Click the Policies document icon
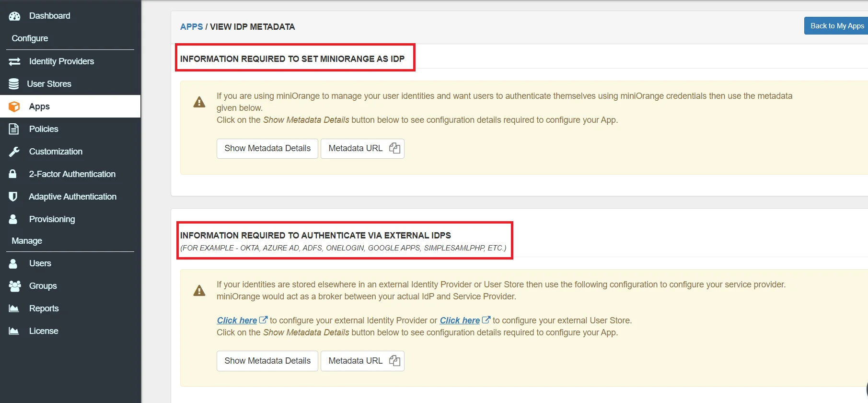The height and width of the screenshot is (403, 868). 14,129
